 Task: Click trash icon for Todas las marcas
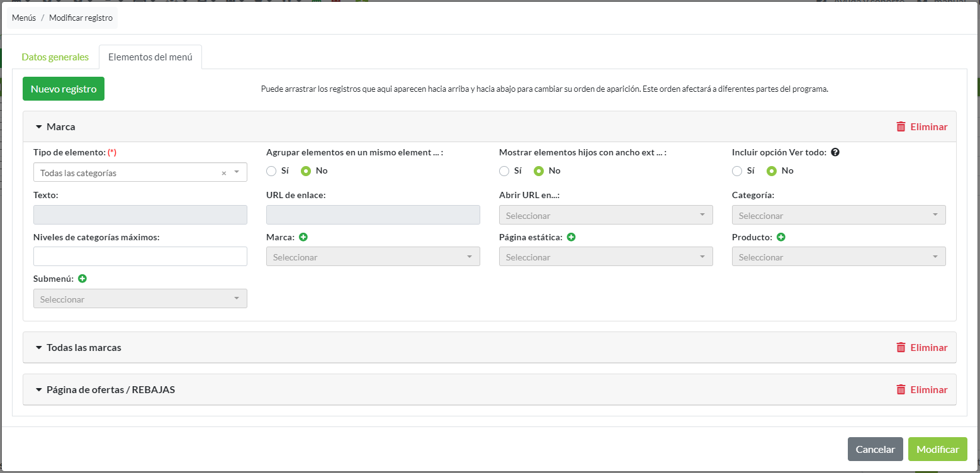(x=901, y=347)
